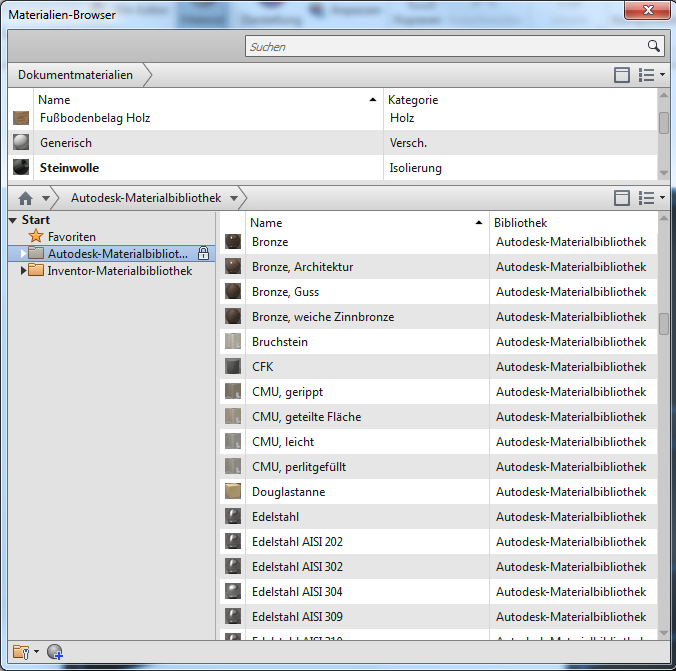Expand Autodesk-Materialbibliothek tree node
The width and height of the screenshot is (676, 671).
(23, 254)
